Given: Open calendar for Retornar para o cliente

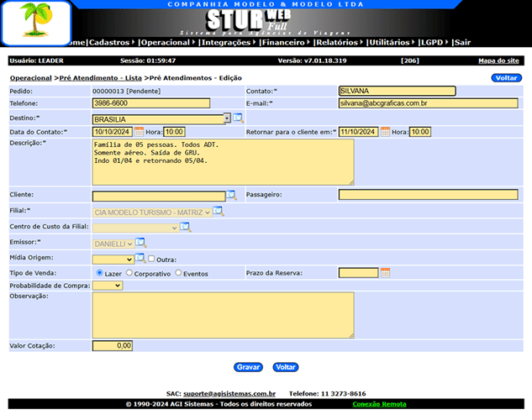Looking at the screenshot, I should tap(385, 132).
